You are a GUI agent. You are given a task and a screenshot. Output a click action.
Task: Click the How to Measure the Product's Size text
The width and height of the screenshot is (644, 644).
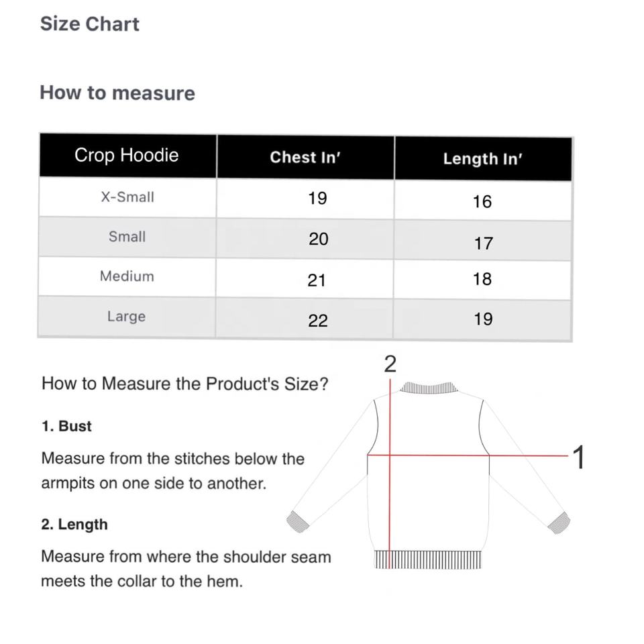point(184,384)
